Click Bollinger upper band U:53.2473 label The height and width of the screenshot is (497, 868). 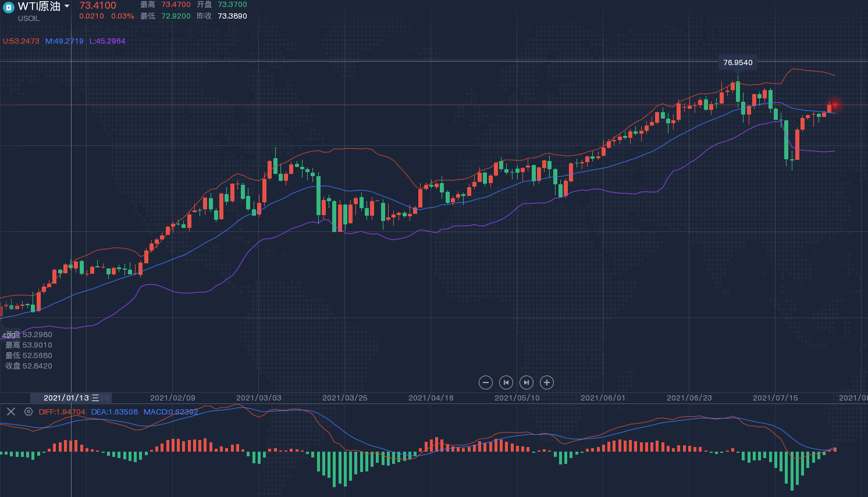coord(21,41)
